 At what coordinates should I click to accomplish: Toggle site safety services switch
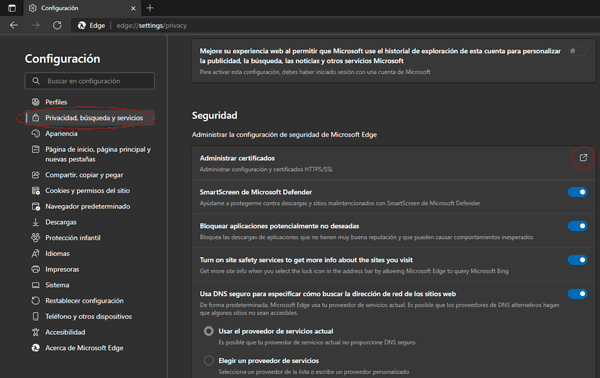click(x=577, y=260)
